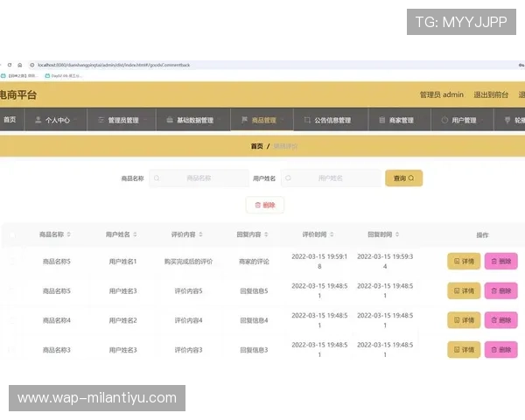Open 基础数据管理 menu
Viewport: 525px width, 420px height.
[x=193, y=120]
